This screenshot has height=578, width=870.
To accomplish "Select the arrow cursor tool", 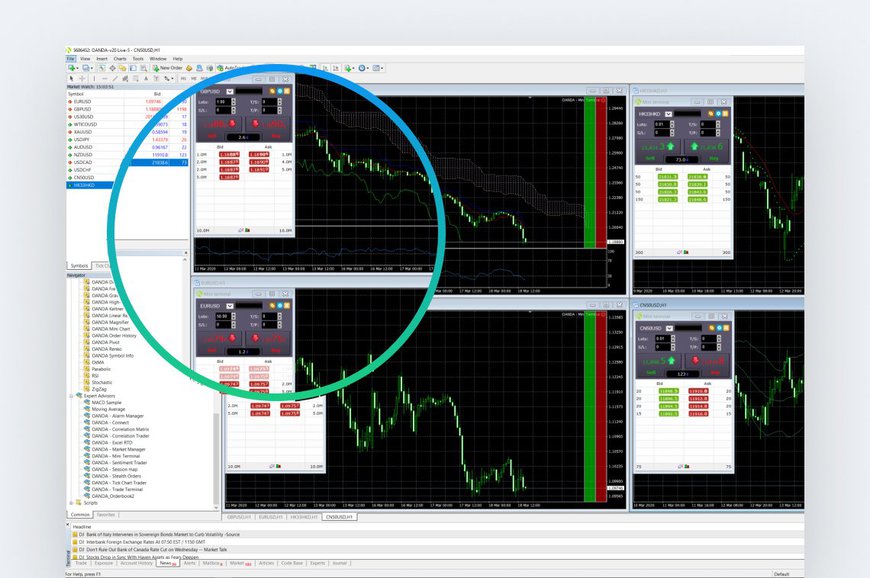I will (x=71, y=77).
